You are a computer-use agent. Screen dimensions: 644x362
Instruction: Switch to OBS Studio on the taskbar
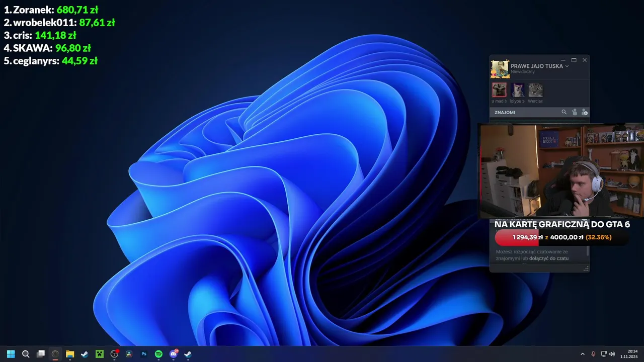tap(114, 354)
